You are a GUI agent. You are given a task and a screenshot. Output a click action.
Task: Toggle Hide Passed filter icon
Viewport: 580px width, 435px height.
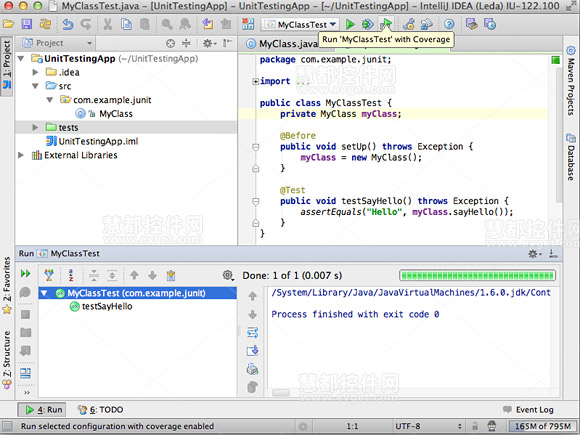(49, 275)
